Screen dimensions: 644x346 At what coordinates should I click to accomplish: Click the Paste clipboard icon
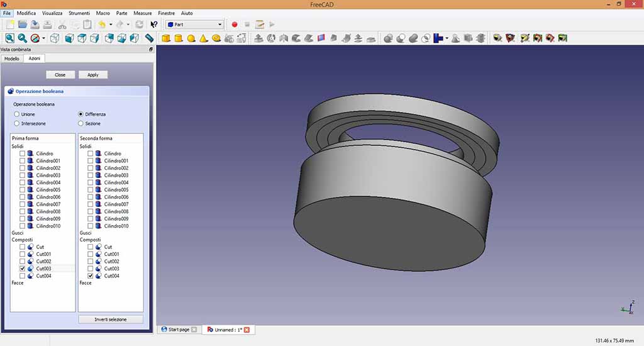[x=87, y=25]
